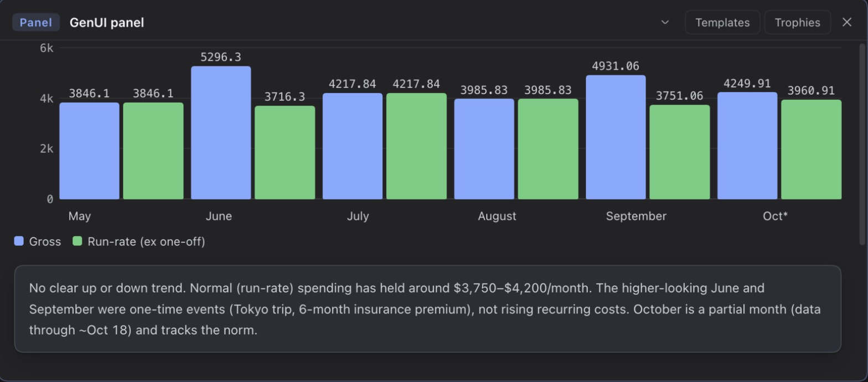Click the 4k y-axis tick label
Image resolution: width=868 pixels, height=382 pixels.
pyautogui.click(x=46, y=99)
